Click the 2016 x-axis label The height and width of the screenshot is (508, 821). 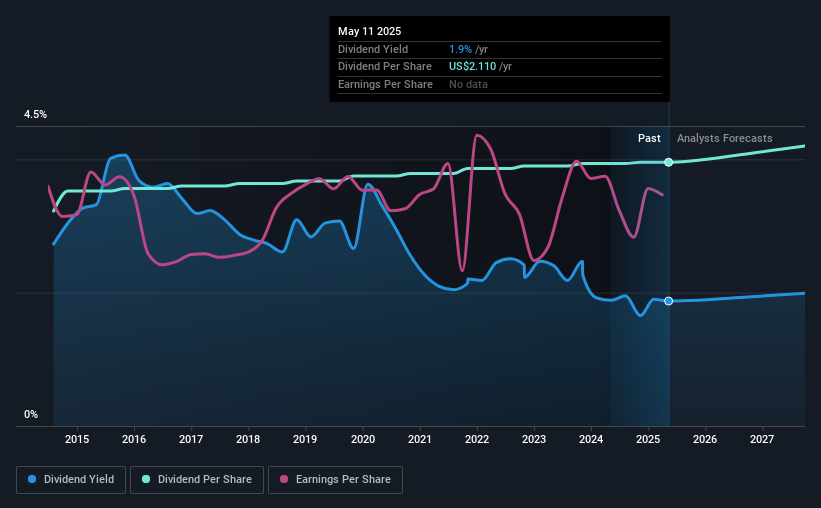click(134, 439)
